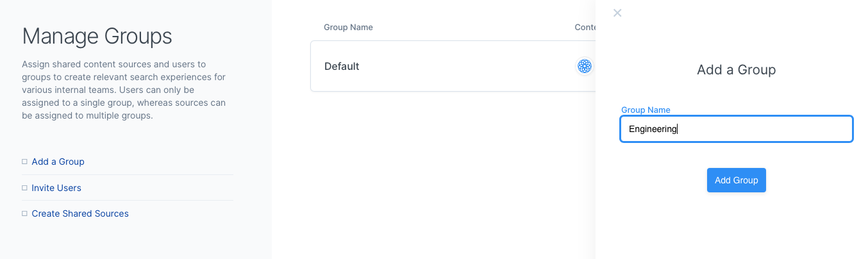The image size is (868, 259).
Task: Click blank space inside the Default group row
Action: [462, 66]
